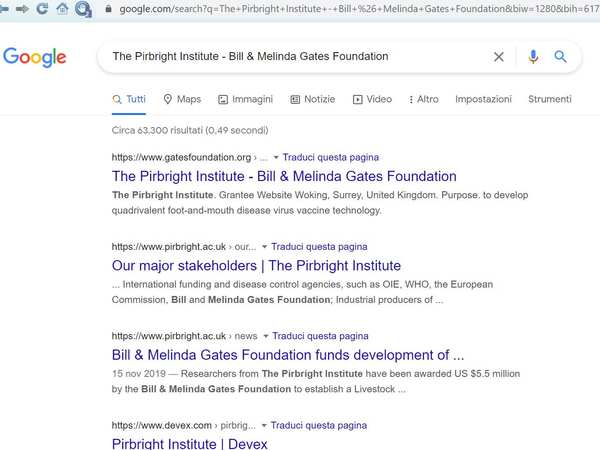Open Impostazioni search settings
Viewport: 600px width, 450px height.
[483, 99]
